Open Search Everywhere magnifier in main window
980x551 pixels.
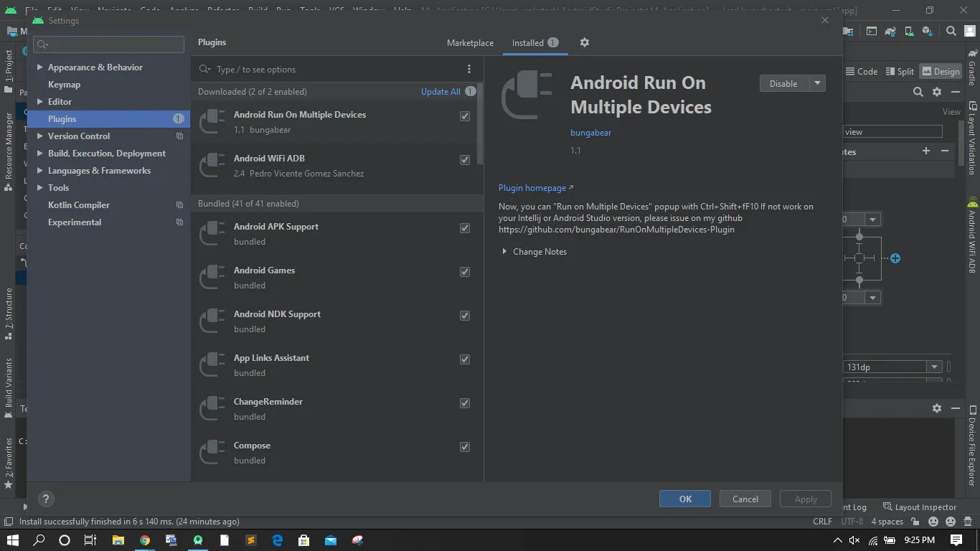click(951, 31)
